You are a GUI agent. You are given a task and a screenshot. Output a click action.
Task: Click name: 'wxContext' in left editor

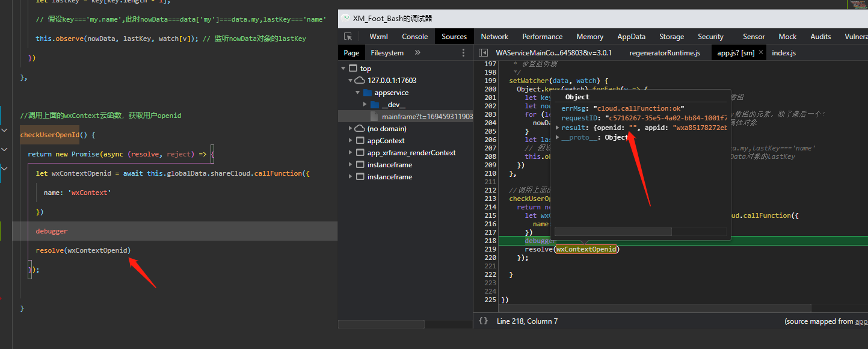pos(77,193)
